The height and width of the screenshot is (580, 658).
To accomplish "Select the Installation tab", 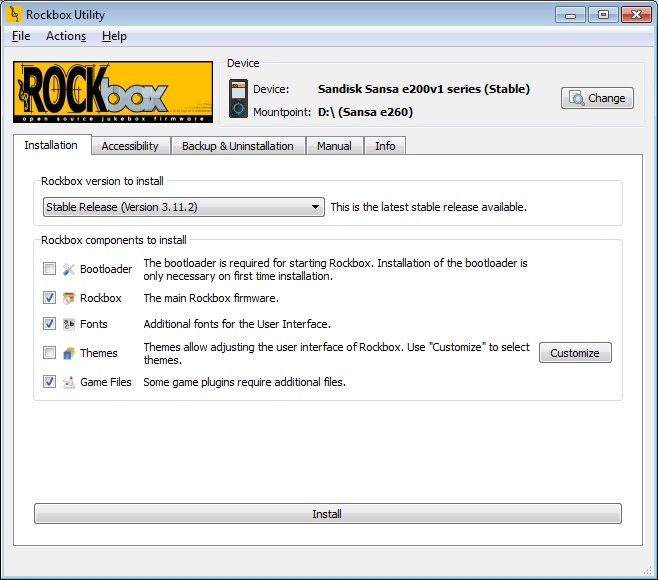I will click(51, 145).
